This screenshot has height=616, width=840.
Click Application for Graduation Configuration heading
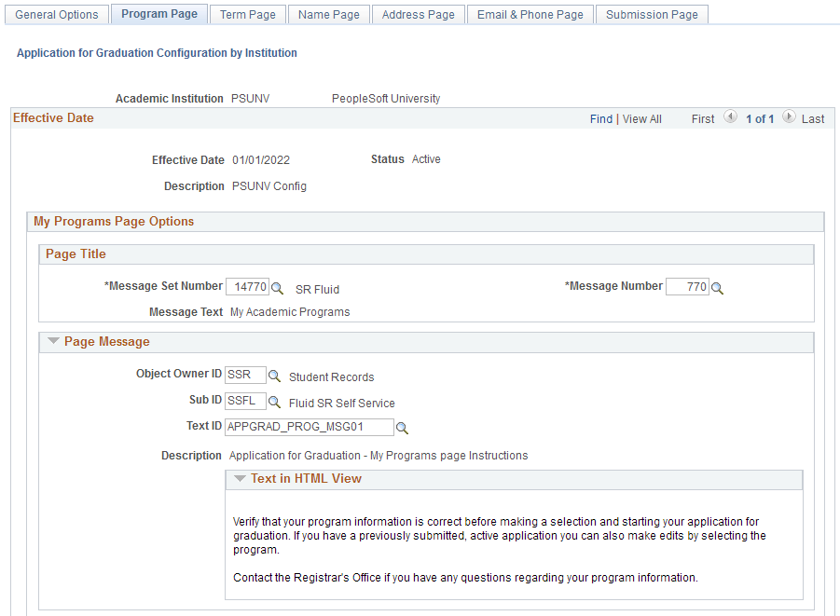157,53
